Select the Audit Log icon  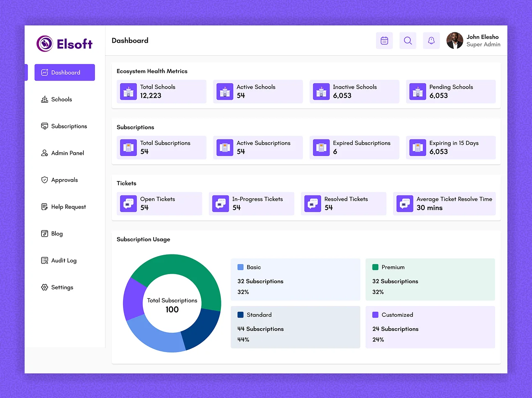[44, 261]
